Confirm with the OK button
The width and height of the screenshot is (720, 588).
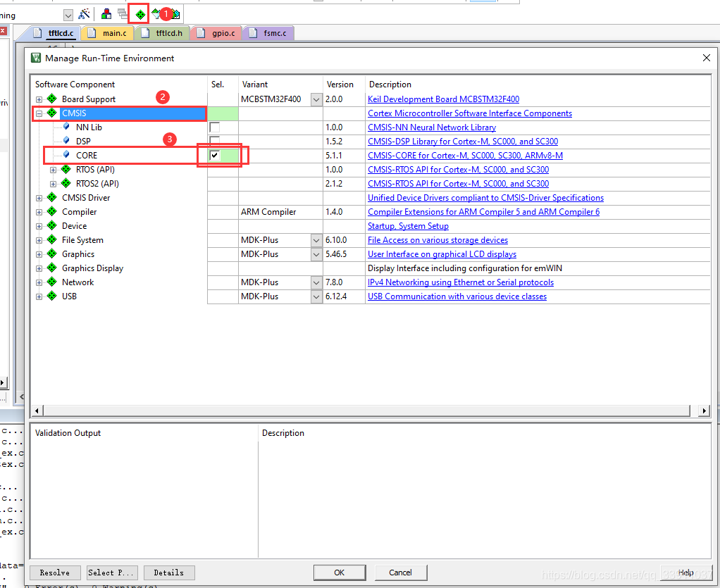click(x=340, y=573)
